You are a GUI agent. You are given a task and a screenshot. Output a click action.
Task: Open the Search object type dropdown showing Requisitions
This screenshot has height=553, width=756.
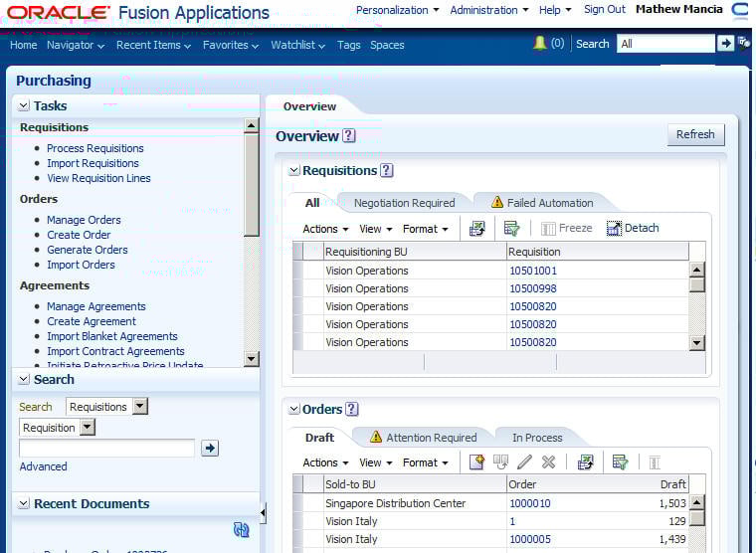point(140,407)
